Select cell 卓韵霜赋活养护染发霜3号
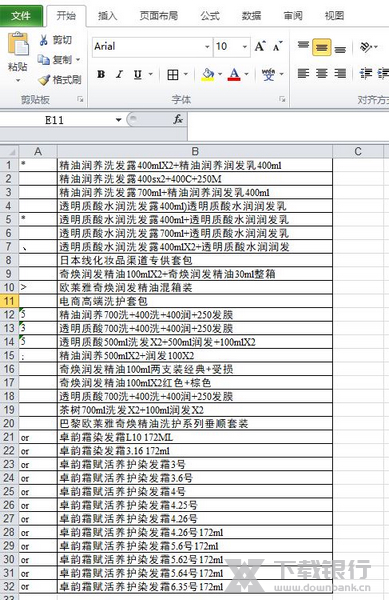389x600 pixels. tap(195, 464)
